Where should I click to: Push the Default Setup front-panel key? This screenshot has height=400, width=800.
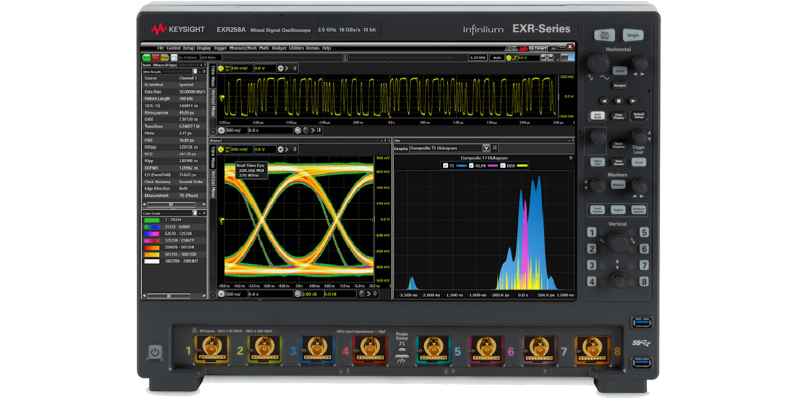click(x=638, y=116)
